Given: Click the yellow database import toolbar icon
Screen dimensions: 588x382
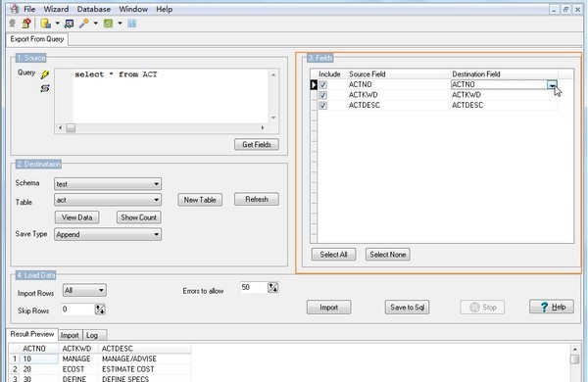Looking at the screenshot, I should [46, 24].
